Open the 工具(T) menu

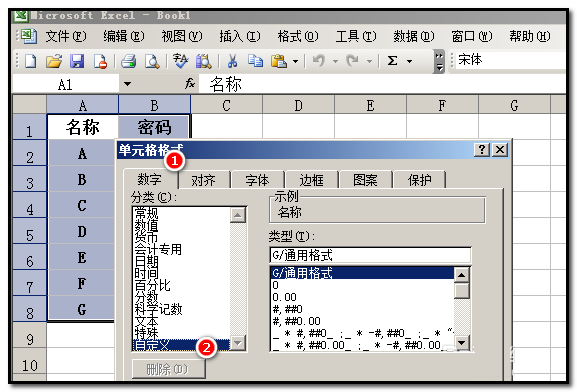pyautogui.click(x=356, y=36)
